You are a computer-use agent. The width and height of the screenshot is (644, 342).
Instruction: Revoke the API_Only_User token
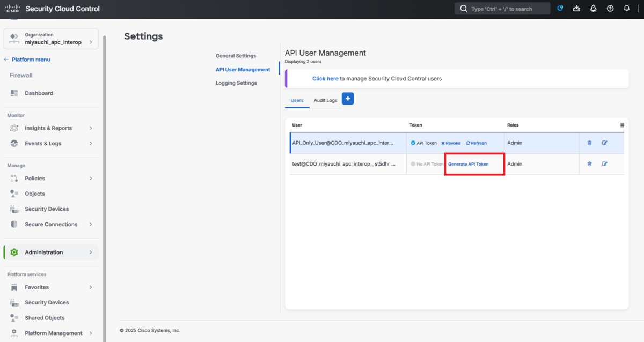[x=451, y=143]
